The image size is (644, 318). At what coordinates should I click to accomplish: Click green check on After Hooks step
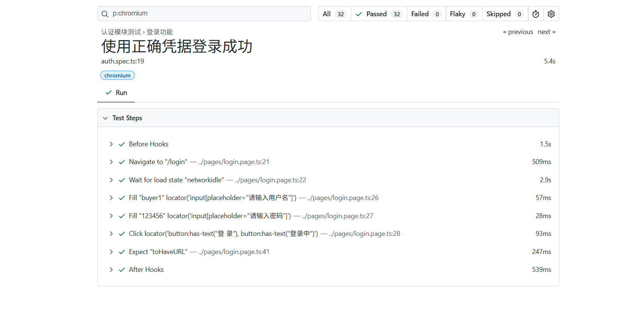(122, 270)
